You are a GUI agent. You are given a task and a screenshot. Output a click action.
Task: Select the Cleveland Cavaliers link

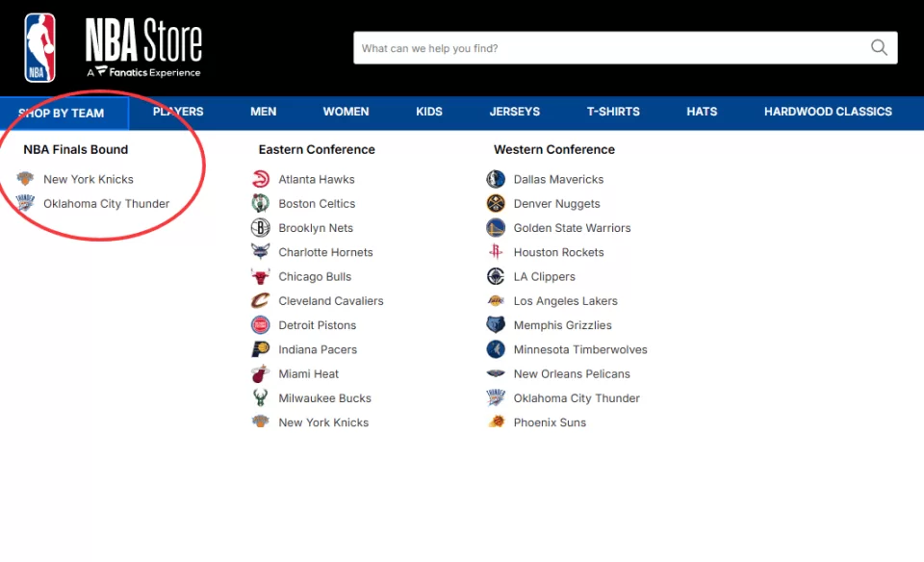click(330, 301)
